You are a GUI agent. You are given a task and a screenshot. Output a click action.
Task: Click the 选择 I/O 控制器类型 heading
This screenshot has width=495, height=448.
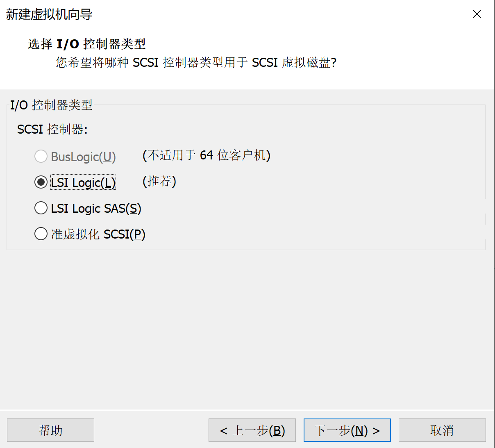87,44
